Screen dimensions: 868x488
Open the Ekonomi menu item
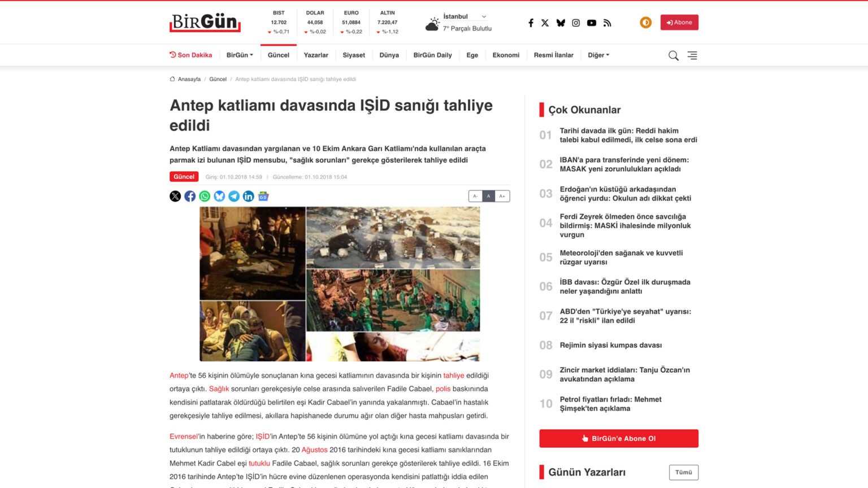[506, 55]
